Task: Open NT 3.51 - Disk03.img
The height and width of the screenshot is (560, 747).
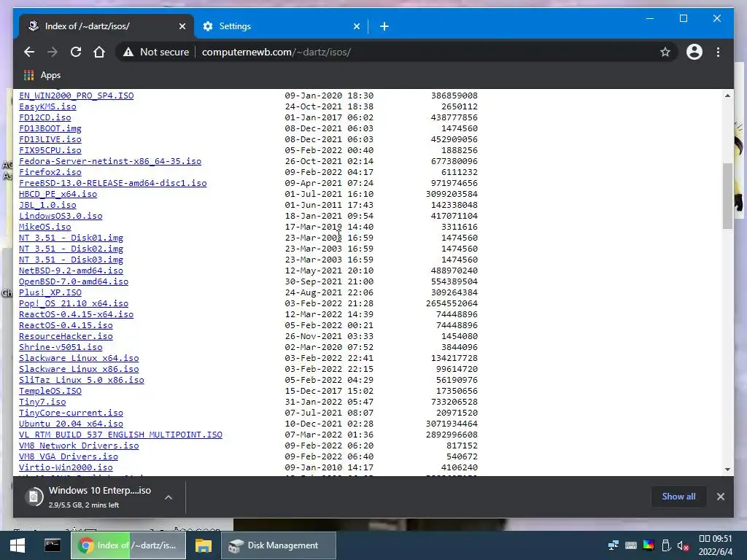Action: coord(71,260)
